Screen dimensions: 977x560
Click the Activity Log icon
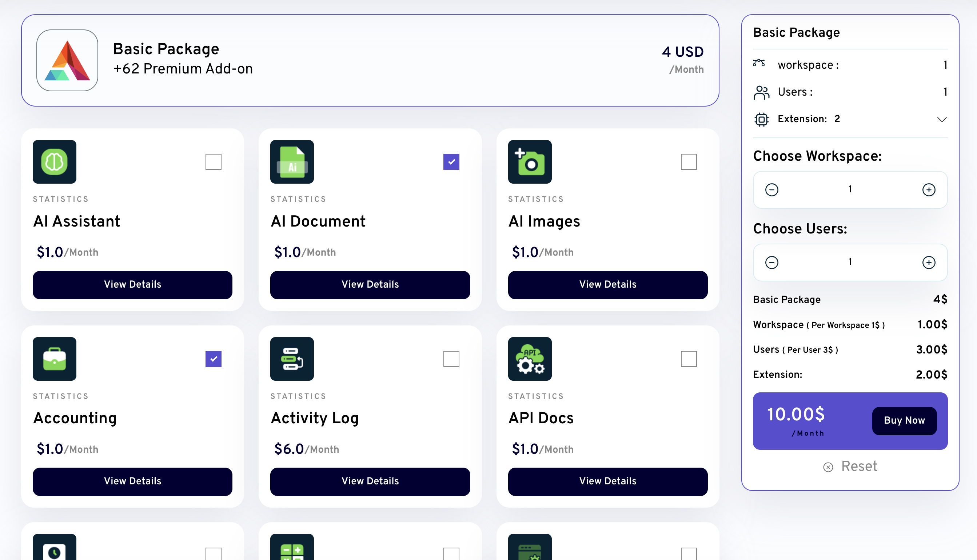[292, 359]
